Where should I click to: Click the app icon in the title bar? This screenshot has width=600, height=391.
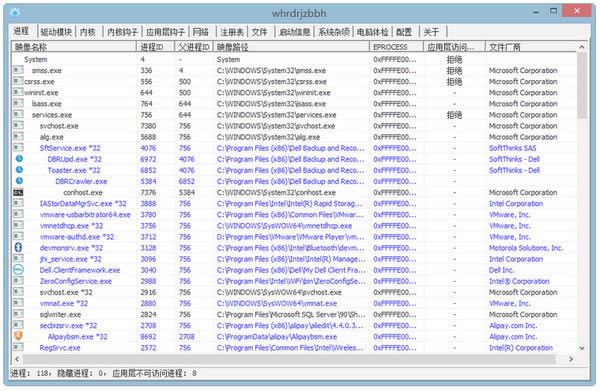pyautogui.click(x=15, y=13)
